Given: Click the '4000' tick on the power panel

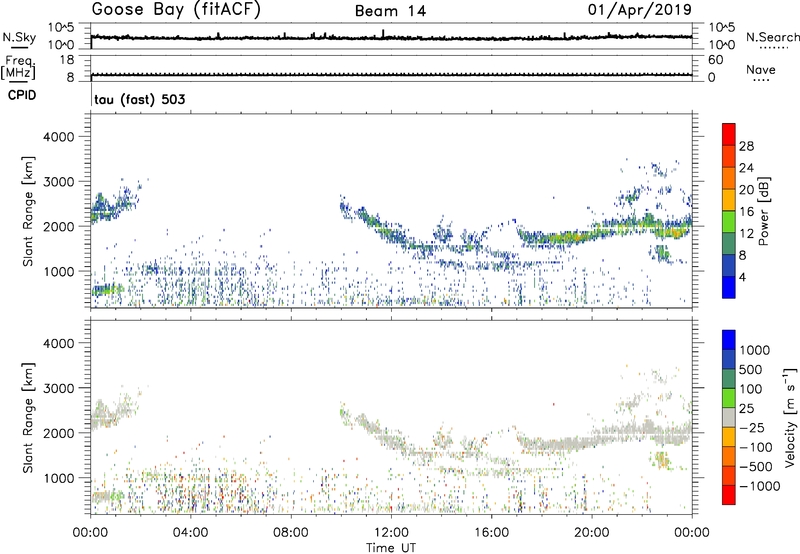Looking at the screenshot, I should point(59,137).
